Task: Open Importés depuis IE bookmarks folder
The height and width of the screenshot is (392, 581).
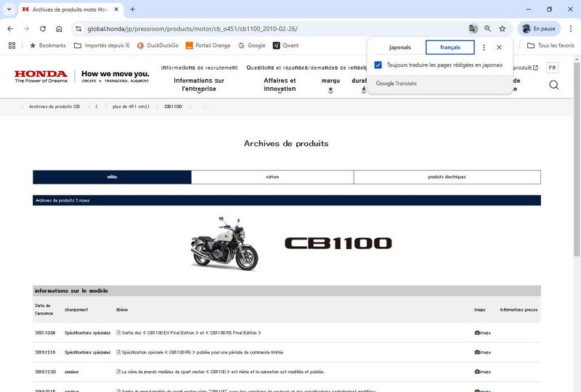Action: [102, 46]
